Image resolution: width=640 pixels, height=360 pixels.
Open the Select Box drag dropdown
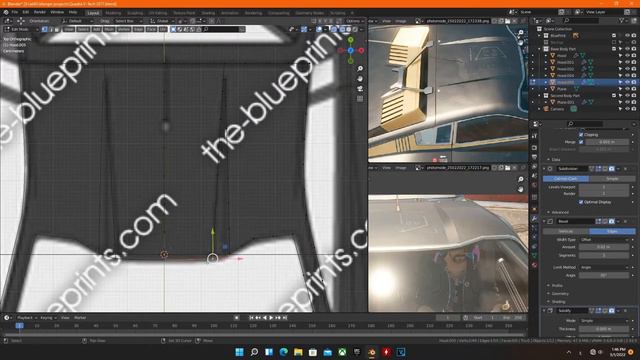128,21
